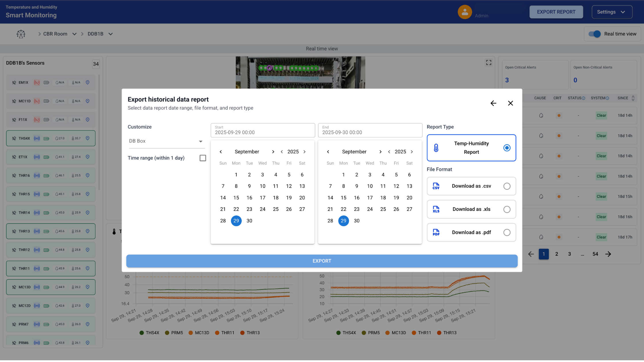Select day 15 in the End calendar
Viewport: 644px width, 362px height.
click(x=343, y=198)
